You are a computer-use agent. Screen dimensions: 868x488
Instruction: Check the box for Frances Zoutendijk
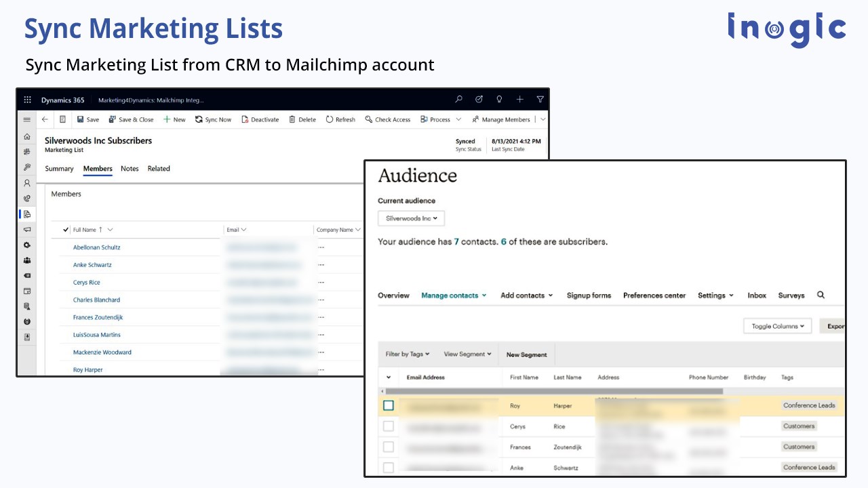coord(389,447)
